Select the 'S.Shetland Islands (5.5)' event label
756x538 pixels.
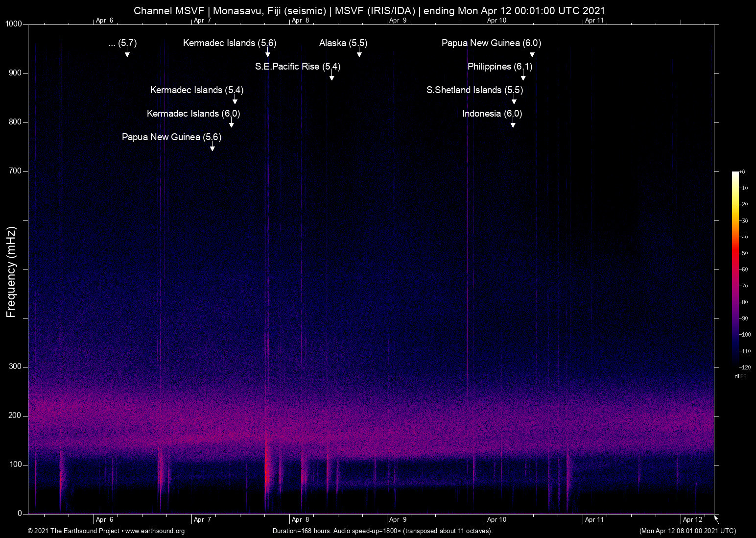474,90
